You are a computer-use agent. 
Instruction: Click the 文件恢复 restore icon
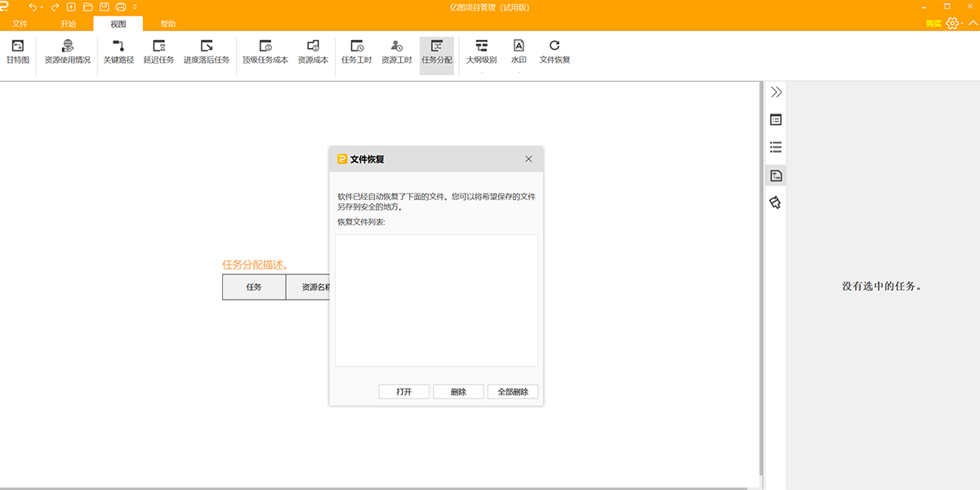(x=555, y=47)
